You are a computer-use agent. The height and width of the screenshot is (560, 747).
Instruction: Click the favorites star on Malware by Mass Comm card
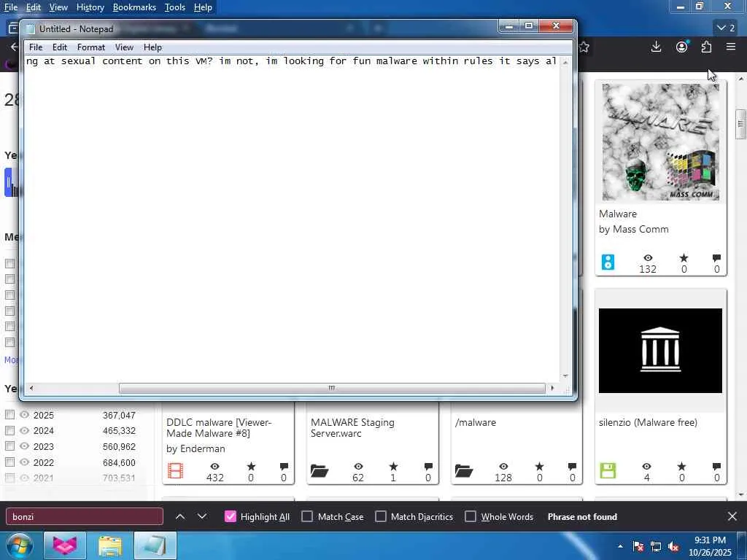click(x=684, y=257)
